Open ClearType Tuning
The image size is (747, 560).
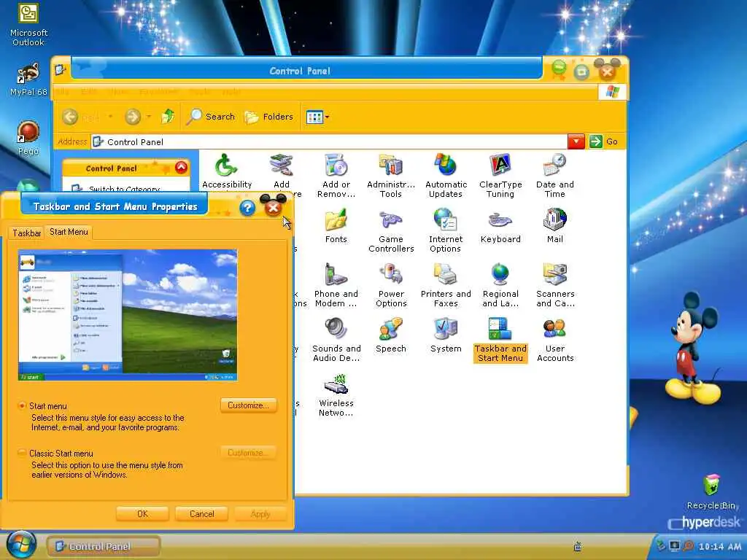(500, 175)
